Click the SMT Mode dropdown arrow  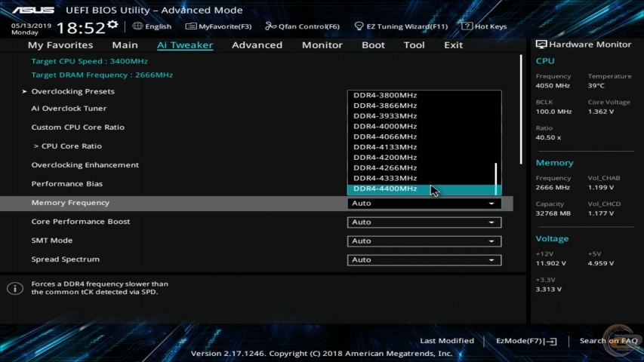[x=491, y=241]
